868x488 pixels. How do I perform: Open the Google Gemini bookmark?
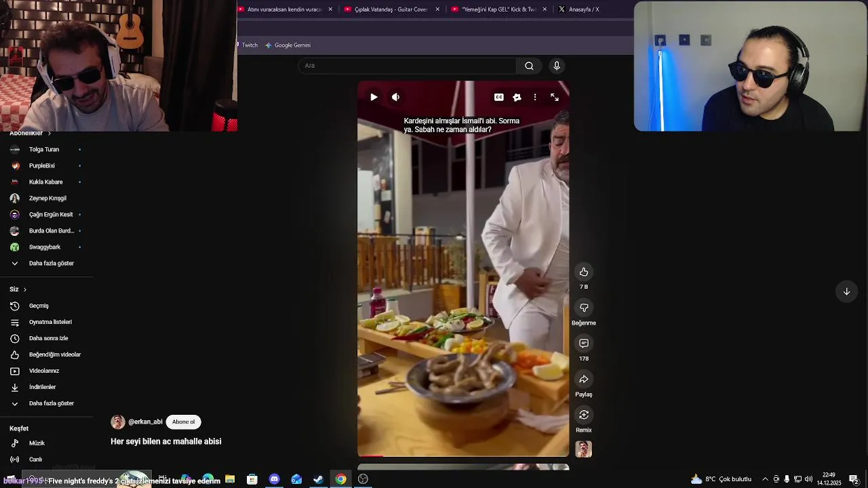288,45
